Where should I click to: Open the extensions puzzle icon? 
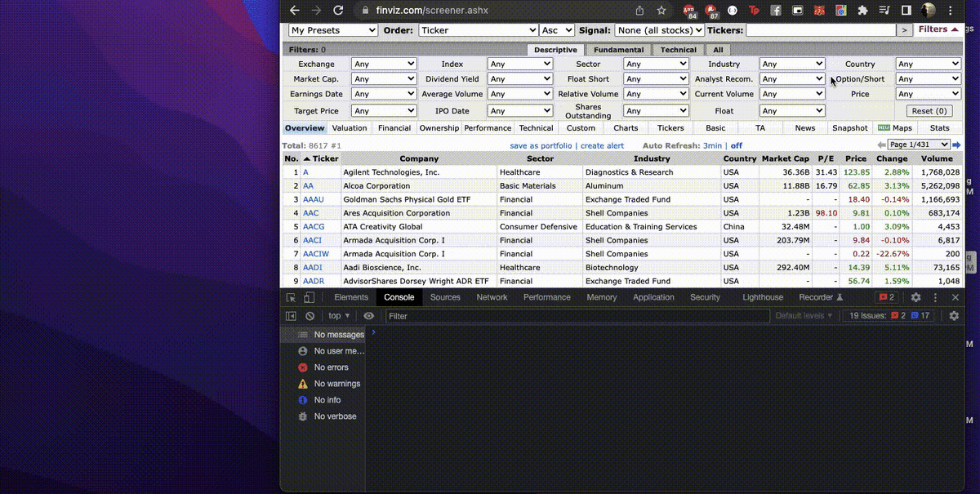click(862, 11)
